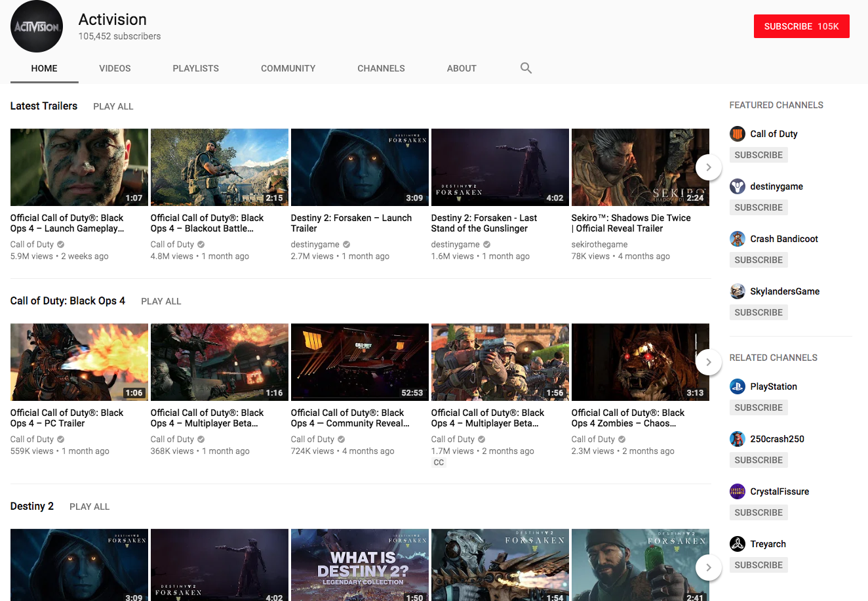Image resolution: width=868 pixels, height=601 pixels.
Task: Switch to the Home tab
Action: [45, 68]
